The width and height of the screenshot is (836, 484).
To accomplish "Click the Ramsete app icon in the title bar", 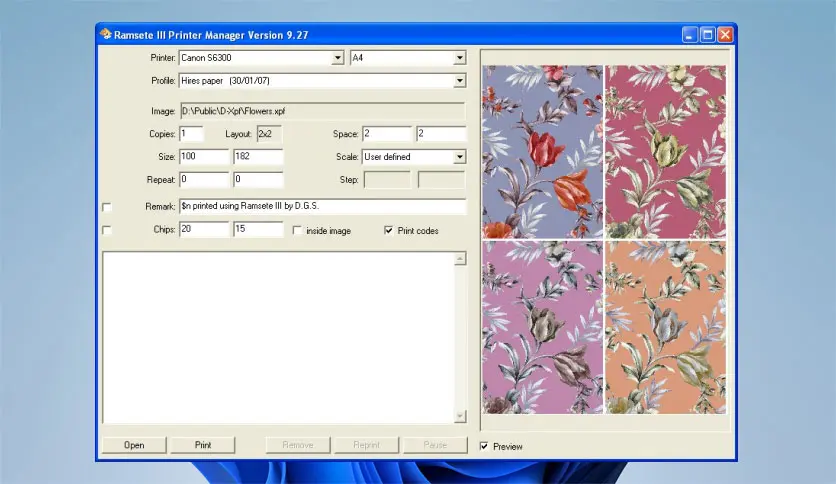I will click(106, 35).
